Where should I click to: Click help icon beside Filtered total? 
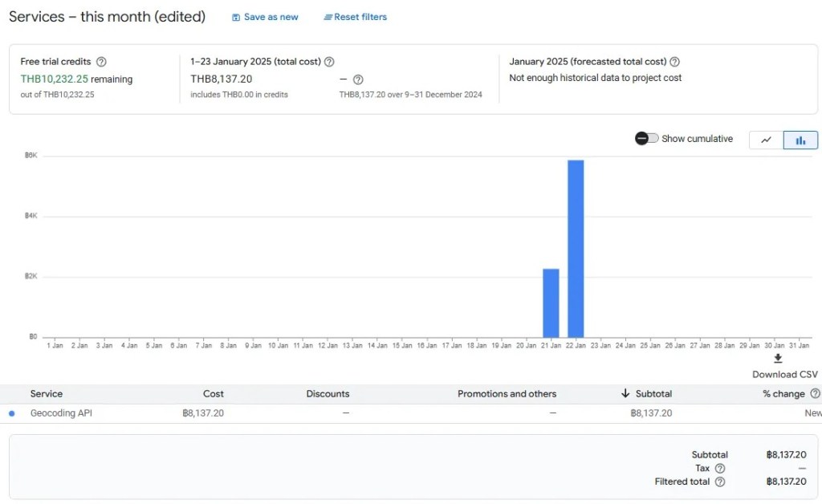pos(720,482)
